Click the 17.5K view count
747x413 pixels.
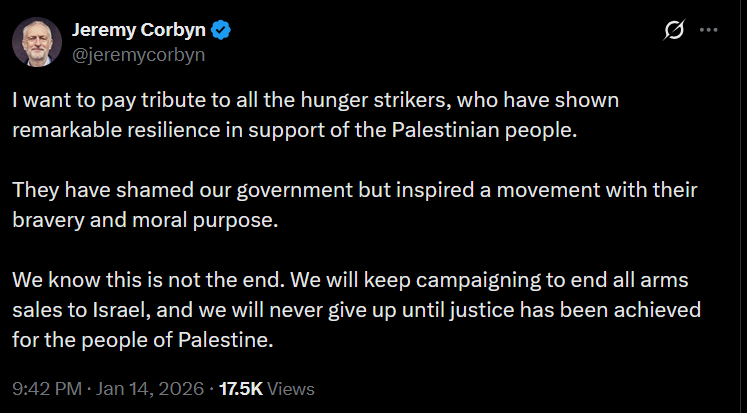tap(239, 388)
